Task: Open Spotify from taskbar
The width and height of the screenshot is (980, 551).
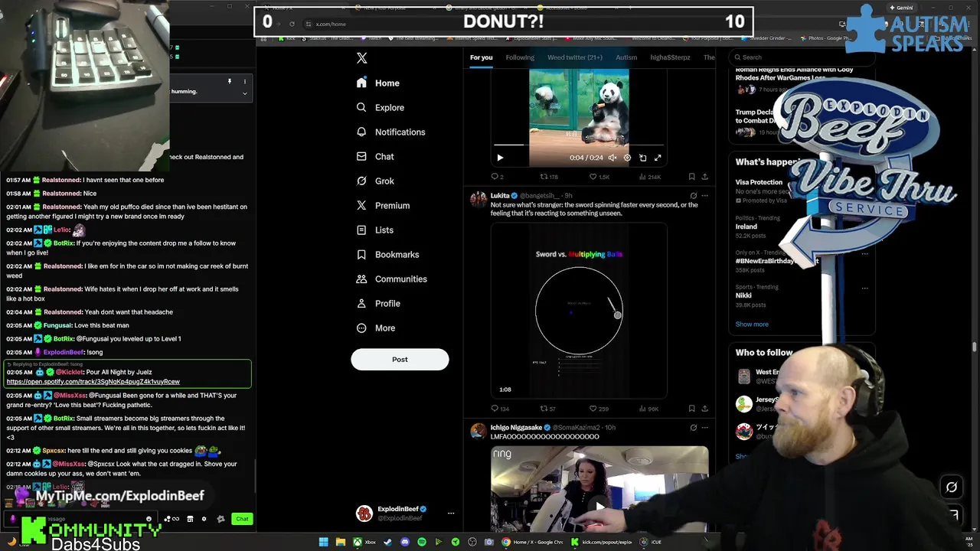Action: 422,542
